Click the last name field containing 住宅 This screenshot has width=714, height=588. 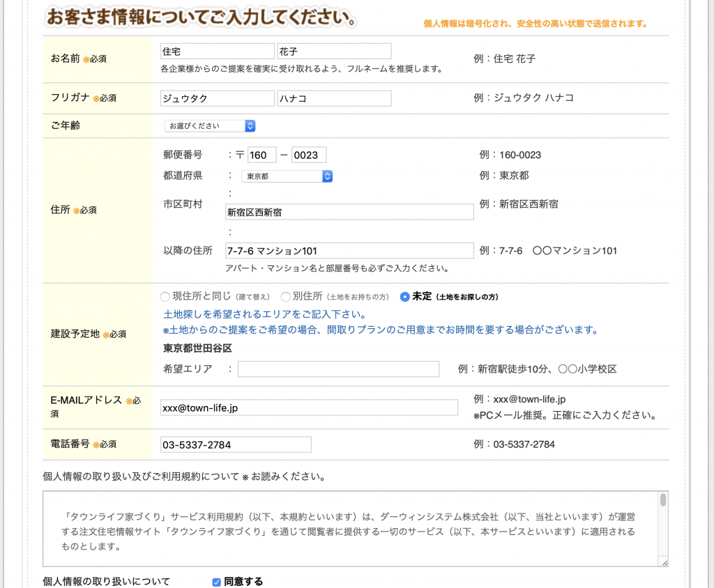click(218, 52)
